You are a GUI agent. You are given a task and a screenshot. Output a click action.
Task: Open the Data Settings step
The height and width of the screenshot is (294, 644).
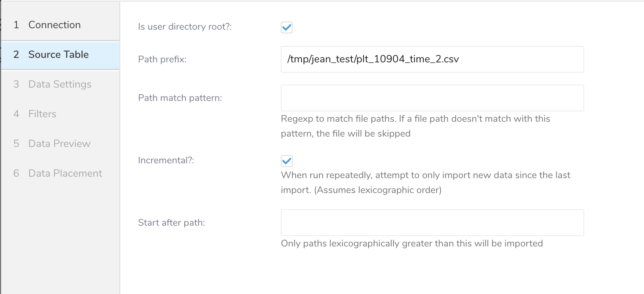59,84
